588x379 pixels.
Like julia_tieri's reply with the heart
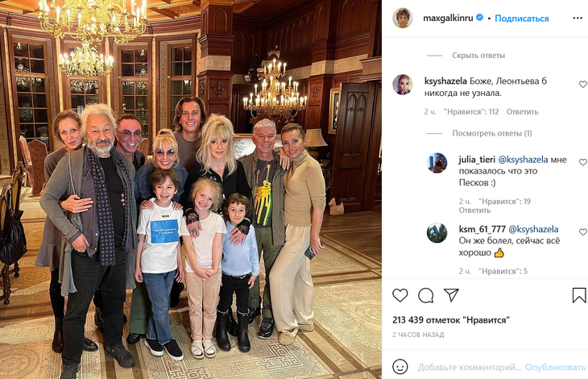(x=582, y=162)
